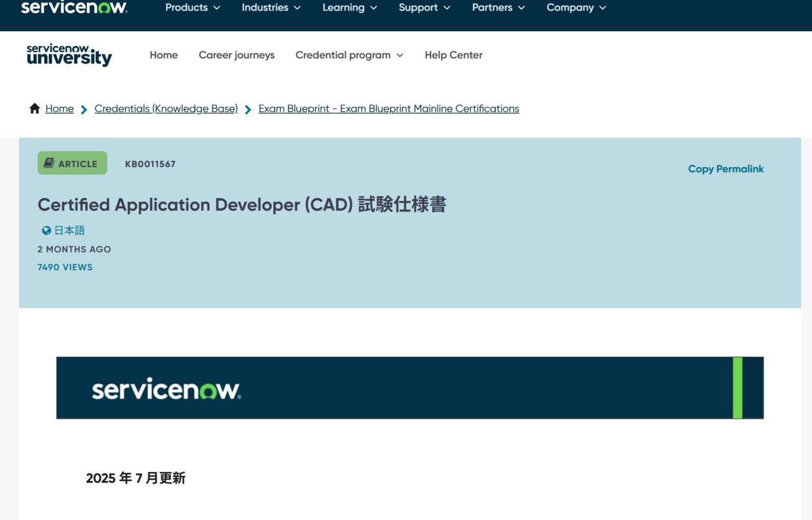Screen dimensions: 812x520
Task: Click the 7490 VIEWS counter
Action: 65,267
